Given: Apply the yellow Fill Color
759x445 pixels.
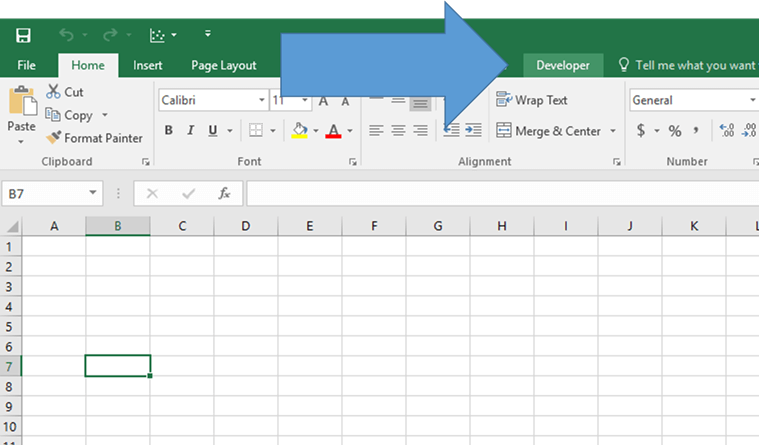Looking at the screenshot, I should [299, 131].
